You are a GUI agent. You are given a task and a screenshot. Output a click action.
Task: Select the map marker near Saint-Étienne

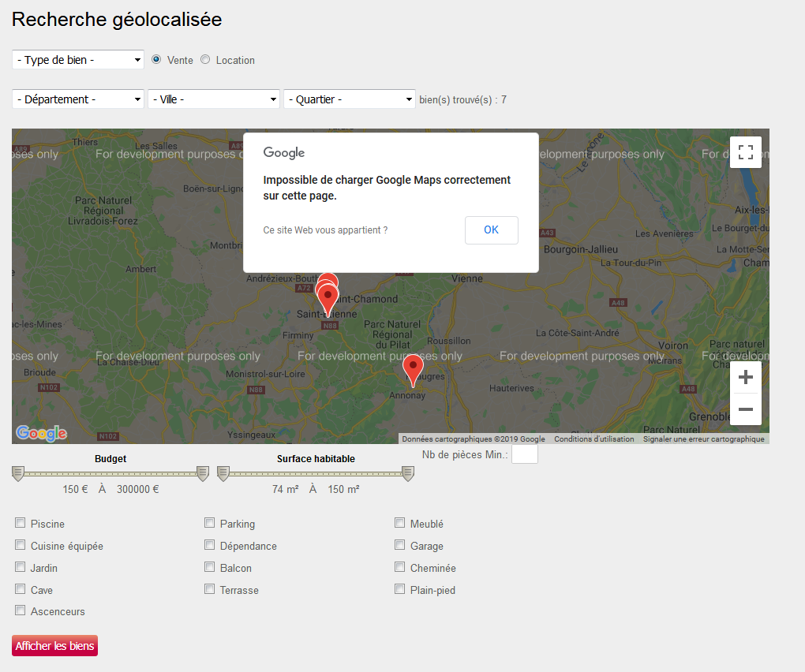click(327, 293)
